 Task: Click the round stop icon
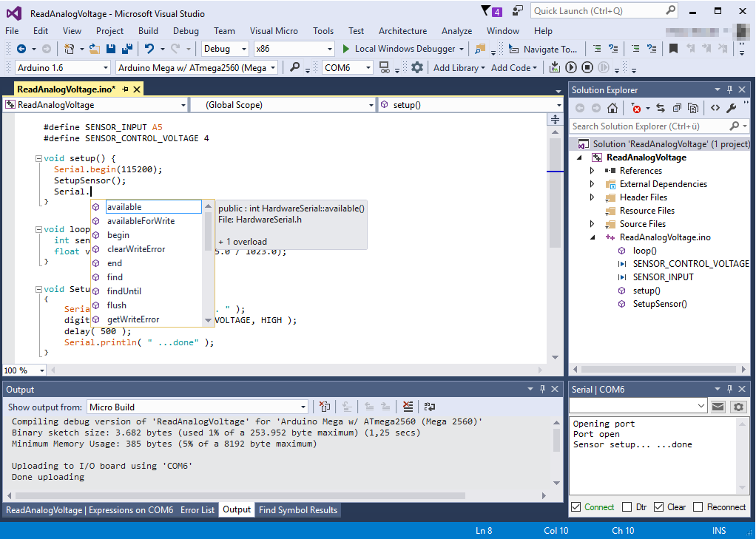(587, 67)
